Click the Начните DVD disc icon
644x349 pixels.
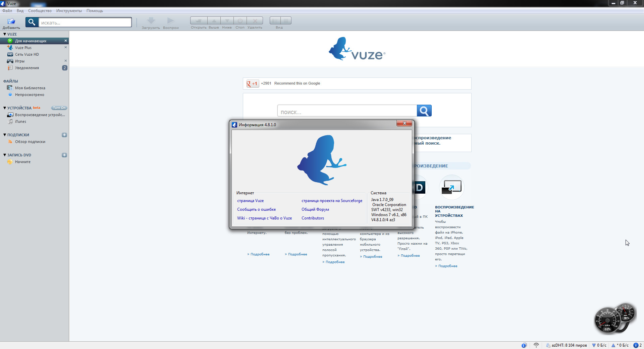point(10,162)
